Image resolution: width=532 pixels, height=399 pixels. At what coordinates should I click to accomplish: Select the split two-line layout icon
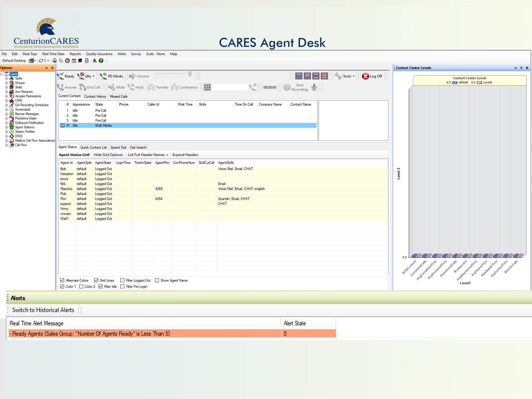point(316,76)
